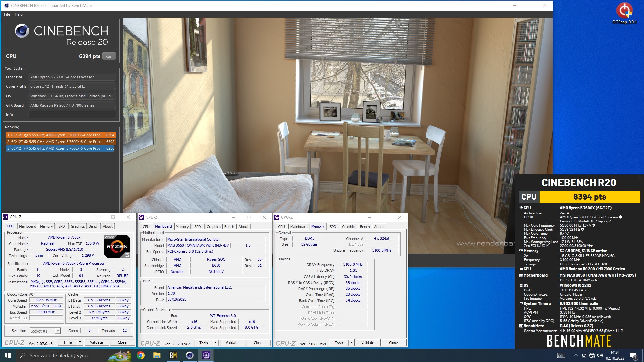644x362 pixels.
Task: Click the Core Speed value 5544.35 MHz
Action: click(46, 300)
